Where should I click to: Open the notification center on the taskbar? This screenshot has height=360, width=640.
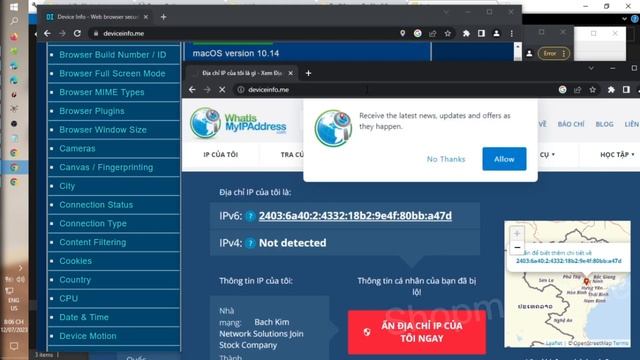pos(14,346)
